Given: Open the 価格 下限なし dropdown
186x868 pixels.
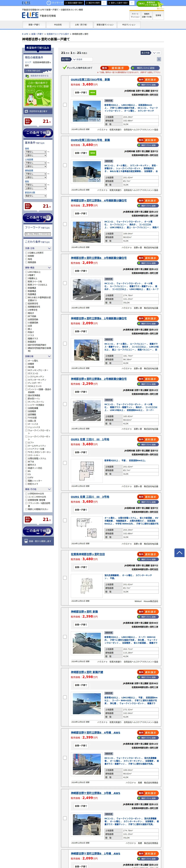Looking at the screenshot, I should [36, 152].
